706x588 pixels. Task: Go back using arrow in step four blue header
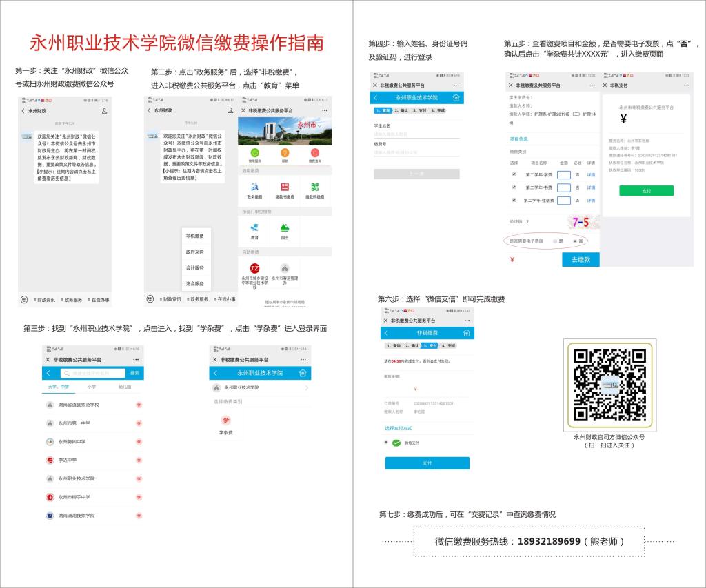[376, 98]
